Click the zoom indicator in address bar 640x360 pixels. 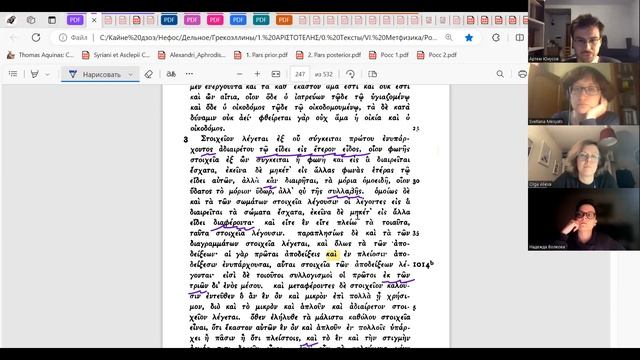point(449,38)
